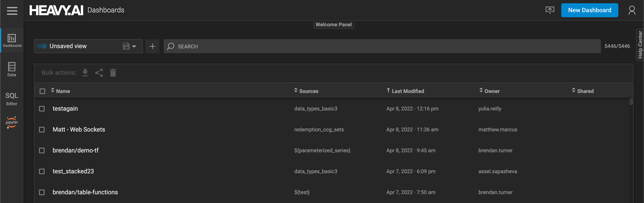Go to the Data section
Image resolution: width=644 pixels, height=203 pixels.
(x=12, y=69)
